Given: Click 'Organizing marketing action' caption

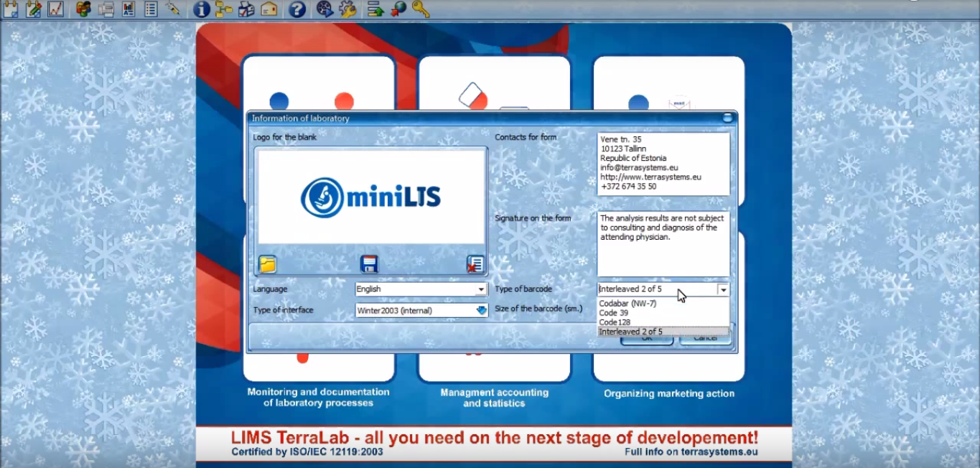Looking at the screenshot, I should 669,393.
